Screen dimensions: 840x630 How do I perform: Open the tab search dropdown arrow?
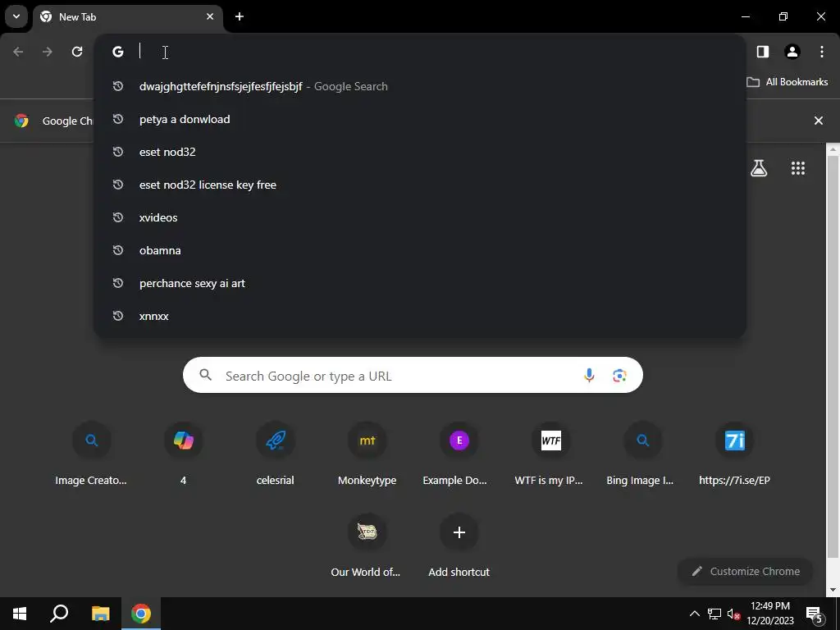pos(16,16)
